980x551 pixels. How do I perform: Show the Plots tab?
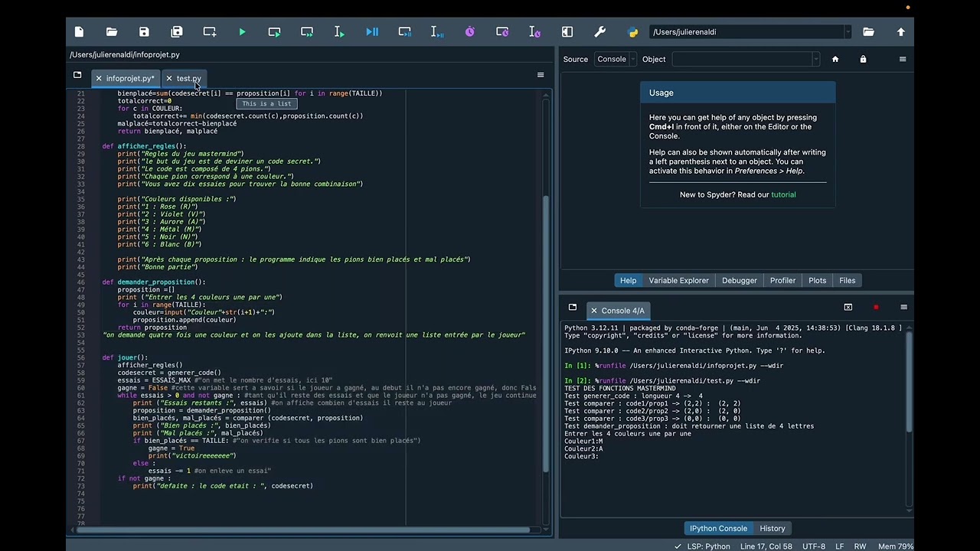(818, 280)
